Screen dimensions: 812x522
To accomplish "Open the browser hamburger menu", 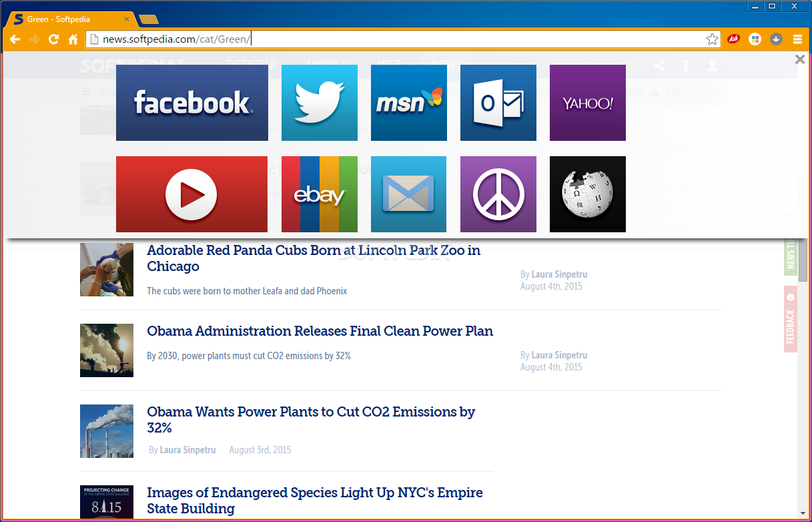I will click(797, 39).
